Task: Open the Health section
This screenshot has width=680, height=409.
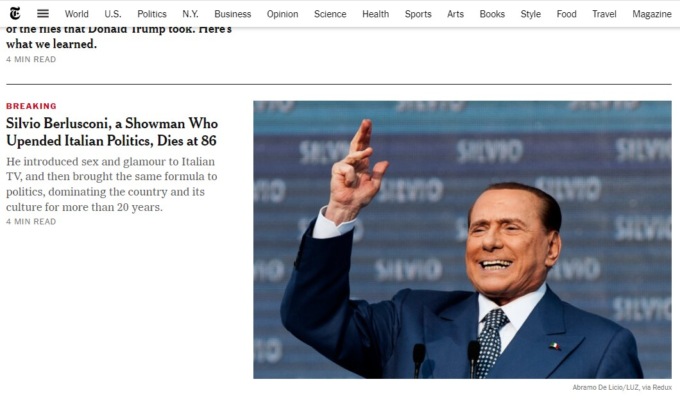Action: [376, 14]
